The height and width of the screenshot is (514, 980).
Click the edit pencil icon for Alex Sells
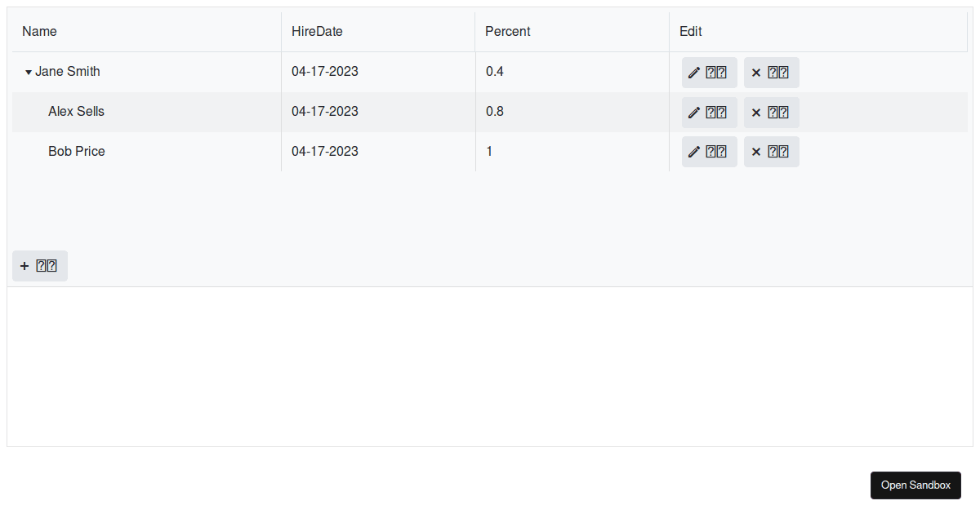(709, 112)
